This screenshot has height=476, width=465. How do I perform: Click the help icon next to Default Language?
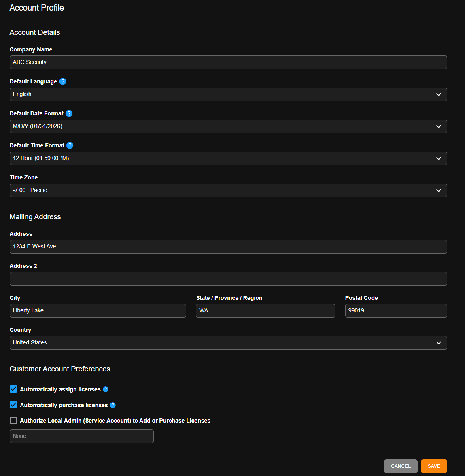tap(63, 81)
